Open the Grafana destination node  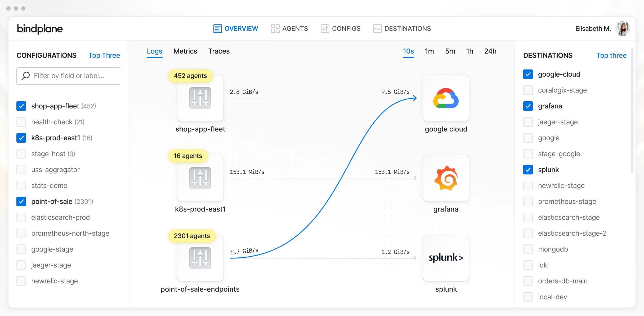tap(446, 178)
